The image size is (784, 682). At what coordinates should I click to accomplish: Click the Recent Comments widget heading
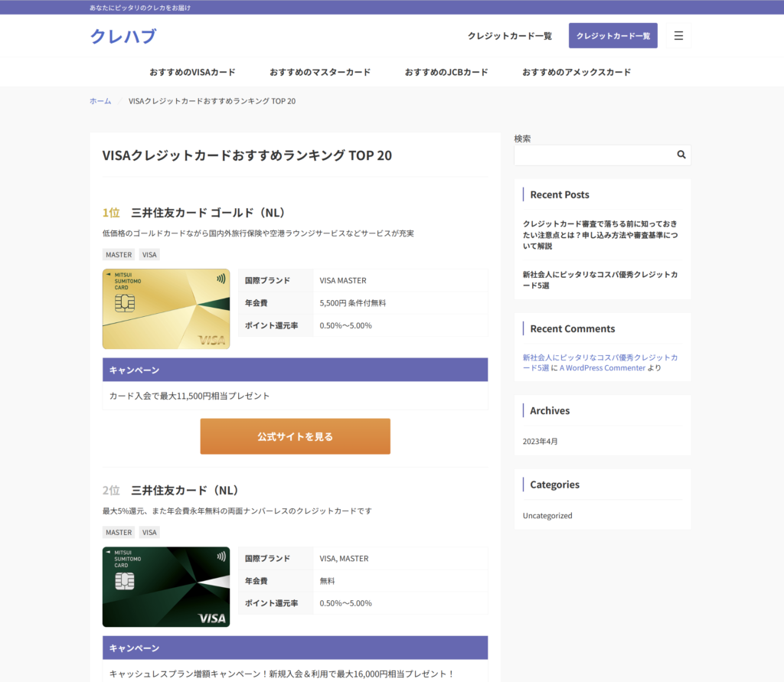tap(573, 328)
